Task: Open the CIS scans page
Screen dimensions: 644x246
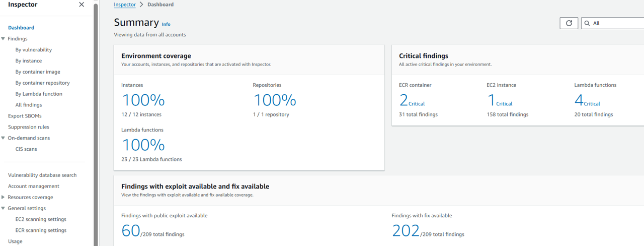Action: tap(26, 149)
